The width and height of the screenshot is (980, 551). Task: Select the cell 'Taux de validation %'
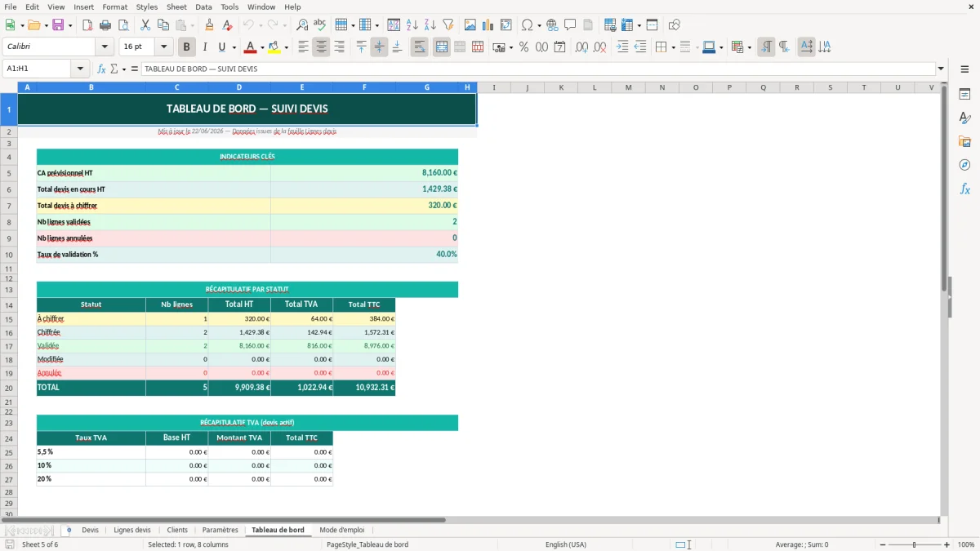154,255
